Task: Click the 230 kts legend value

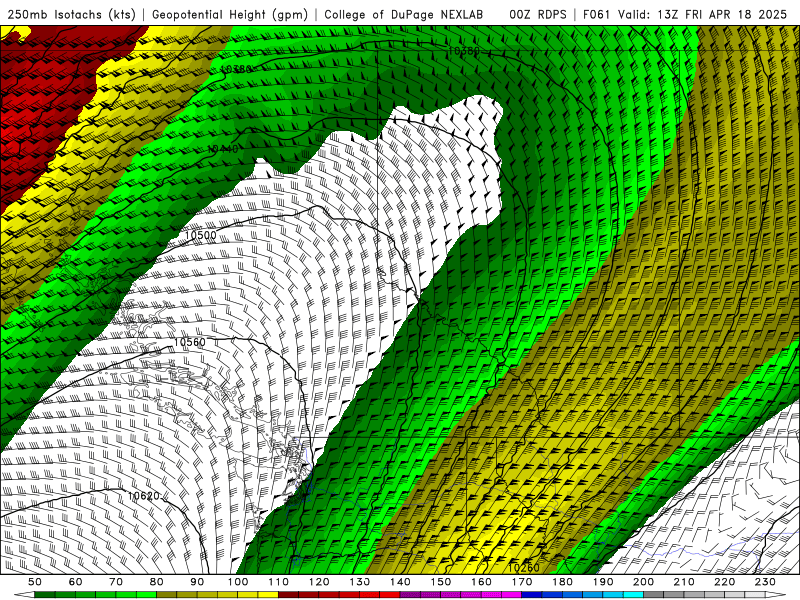Action: coord(765,582)
